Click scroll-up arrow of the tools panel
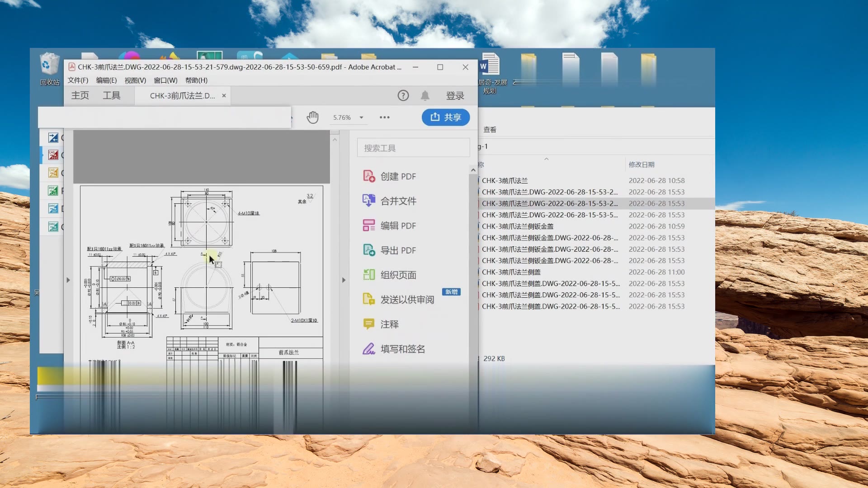868x488 pixels. [473, 170]
